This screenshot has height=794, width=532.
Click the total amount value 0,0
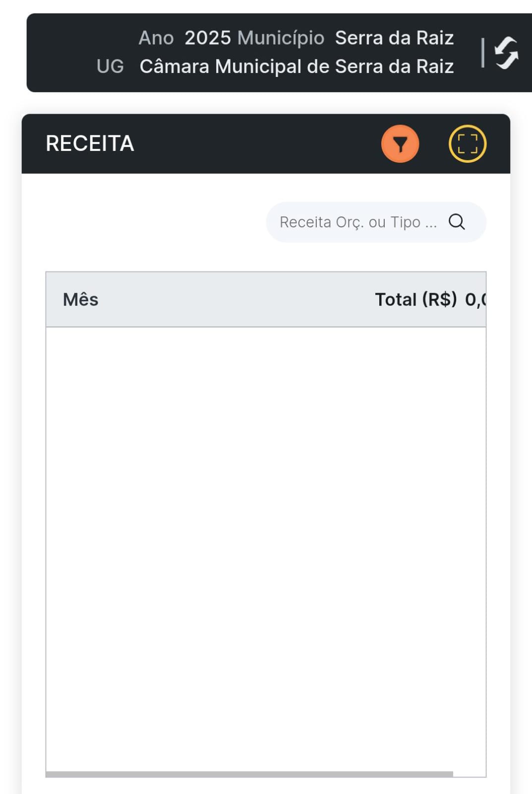pos(475,300)
